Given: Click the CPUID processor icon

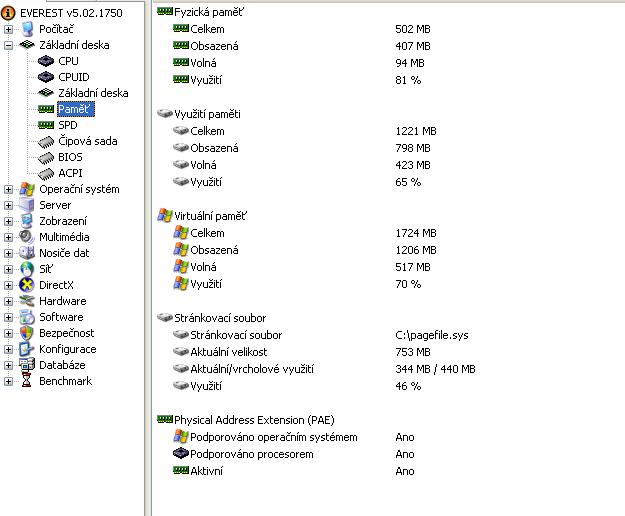Looking at the screenshot, I should click(46, 77).
